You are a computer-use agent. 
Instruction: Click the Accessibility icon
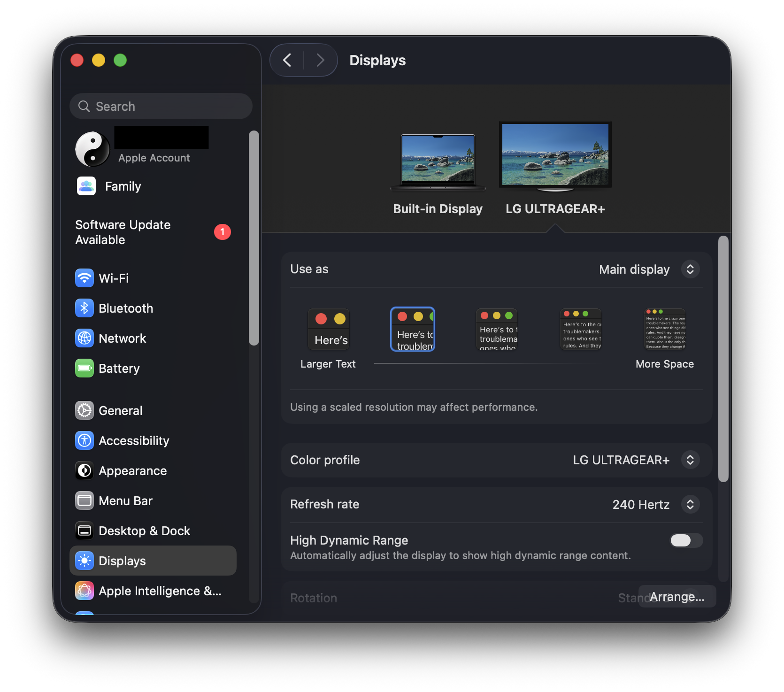coord(85,440)
